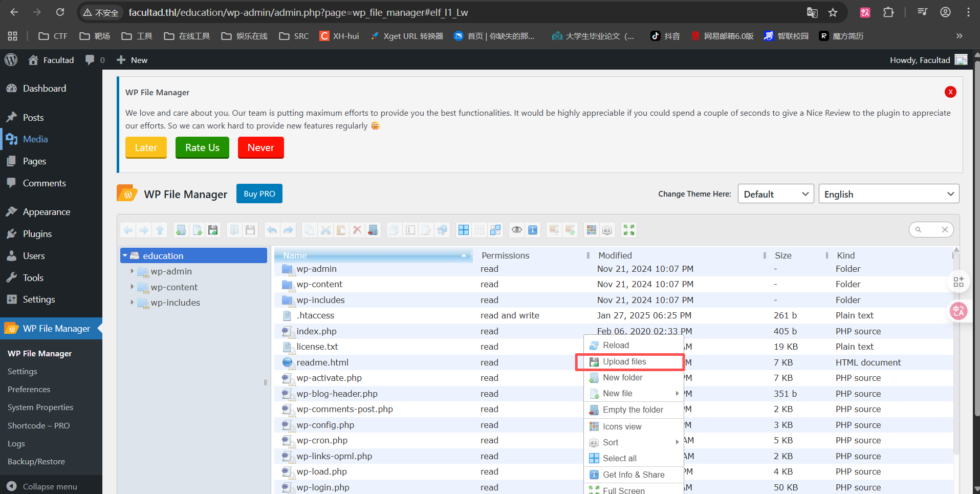Image resolution: width=980 pixels, height=494 pixels.
Task: Click the Copy toolbar icon
Action: pyautogui.click(x=310, y=230)
